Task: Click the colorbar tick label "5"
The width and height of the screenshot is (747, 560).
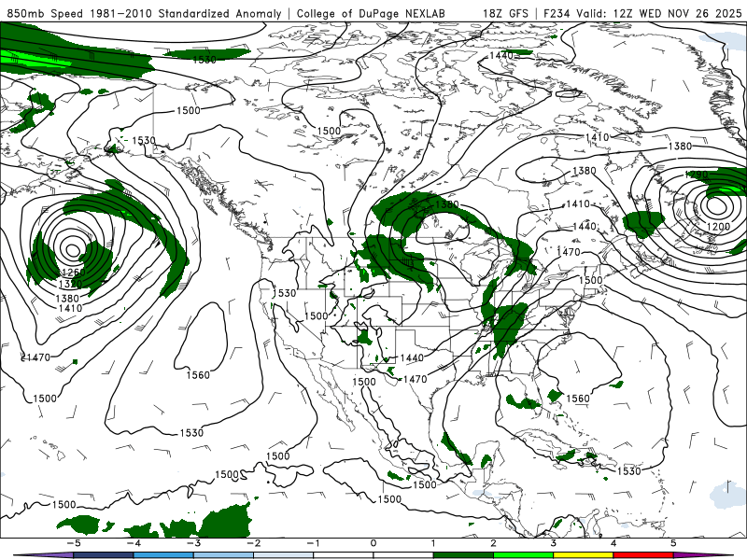Action: (673, 543)
